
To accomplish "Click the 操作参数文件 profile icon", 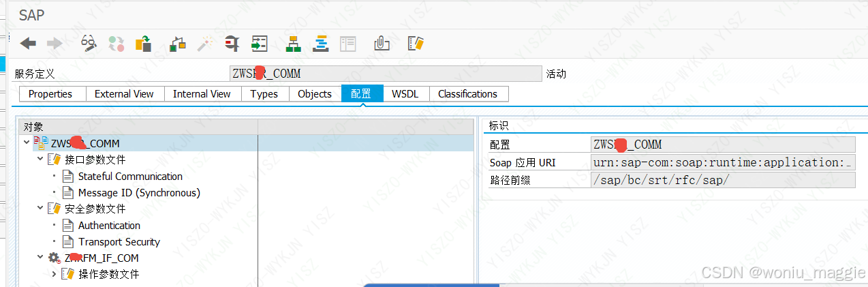I will (68, 274).
